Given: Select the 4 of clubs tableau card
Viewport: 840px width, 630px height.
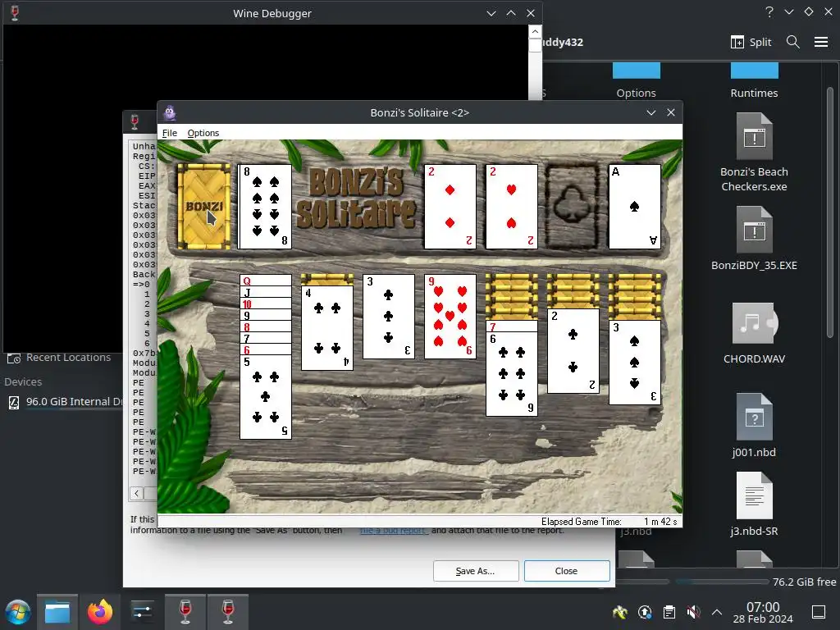Looking at the screenshot, I should tap(326, 328).
